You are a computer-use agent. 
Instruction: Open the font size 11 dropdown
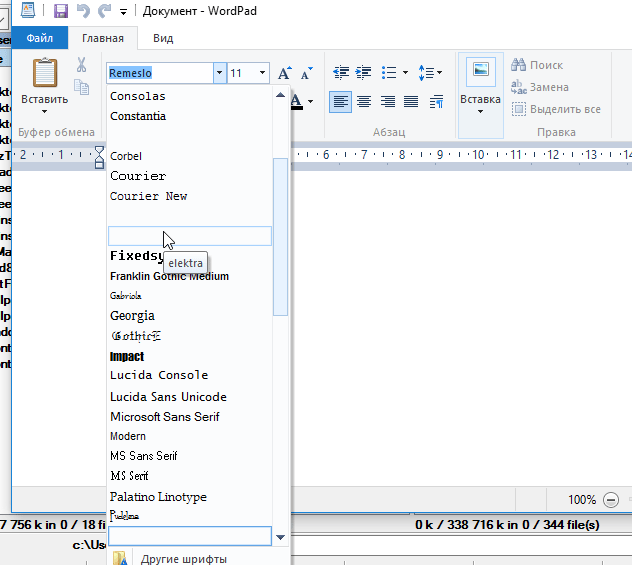[262, 73]
